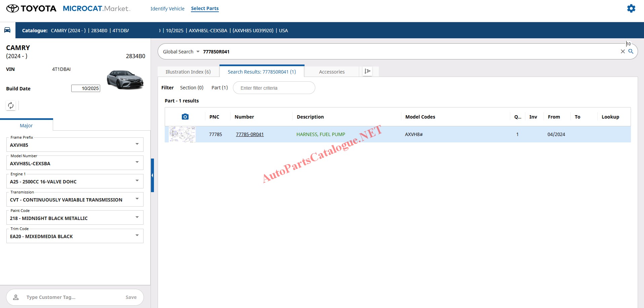This screenshot has height=308, width=644.
Task: Clear the search field with X icon
Action: tap(622, 51)
